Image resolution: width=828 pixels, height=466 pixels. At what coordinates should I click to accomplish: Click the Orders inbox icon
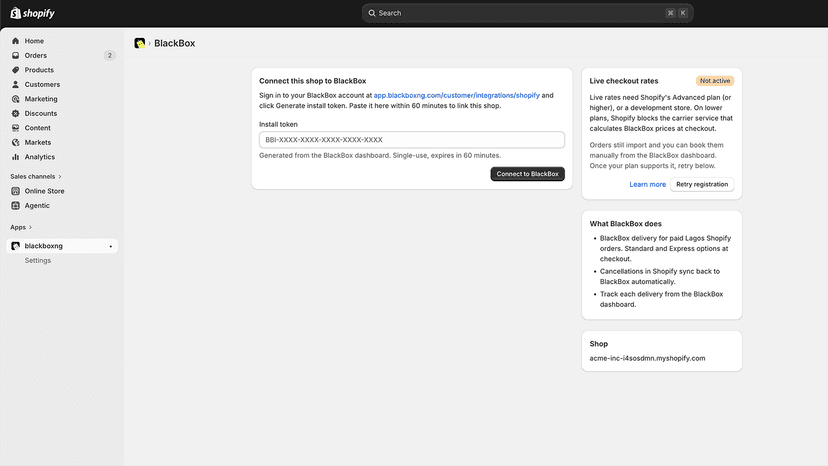pyautogui.click(x=15, y=55)
